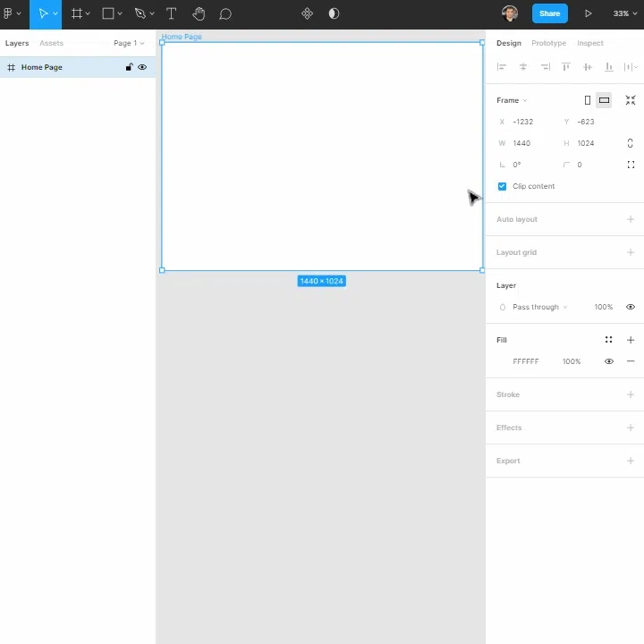
Task: Click Align horizontal centers icon
Action: [523, 66]
